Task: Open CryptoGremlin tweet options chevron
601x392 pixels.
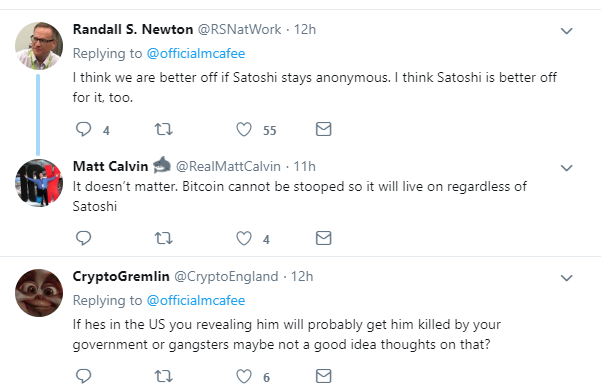Action: click(567, 278)
